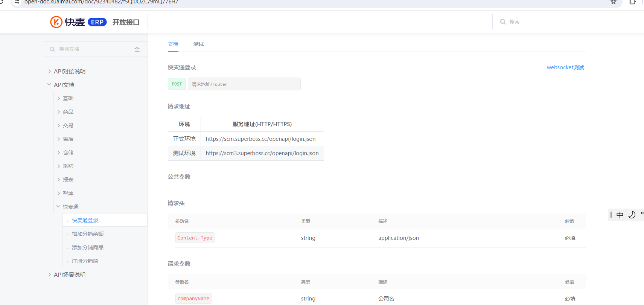The height and width of the screenshot is (305, 644).
Task: Open the 增加分销余额 doc page
Action: (x=88, y=234)
